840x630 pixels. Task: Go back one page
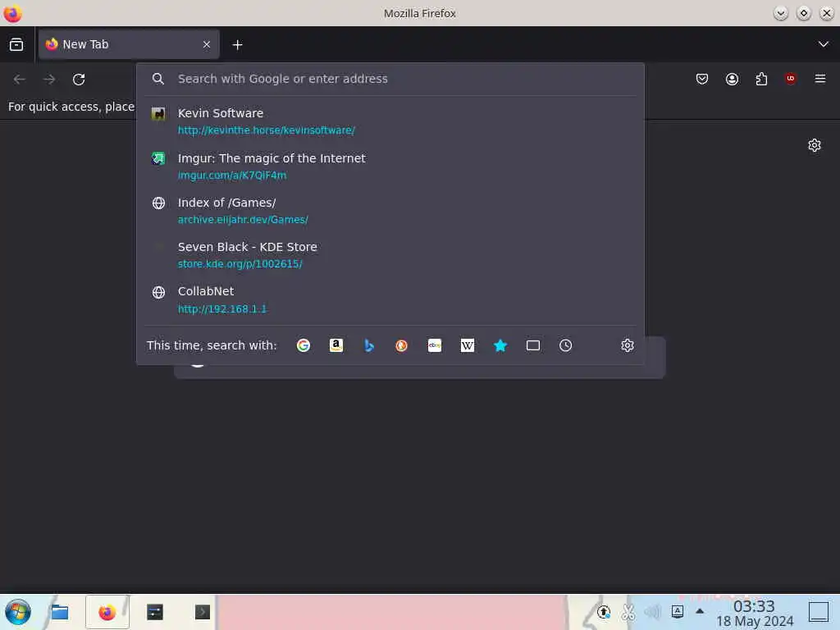pos(20,80)
